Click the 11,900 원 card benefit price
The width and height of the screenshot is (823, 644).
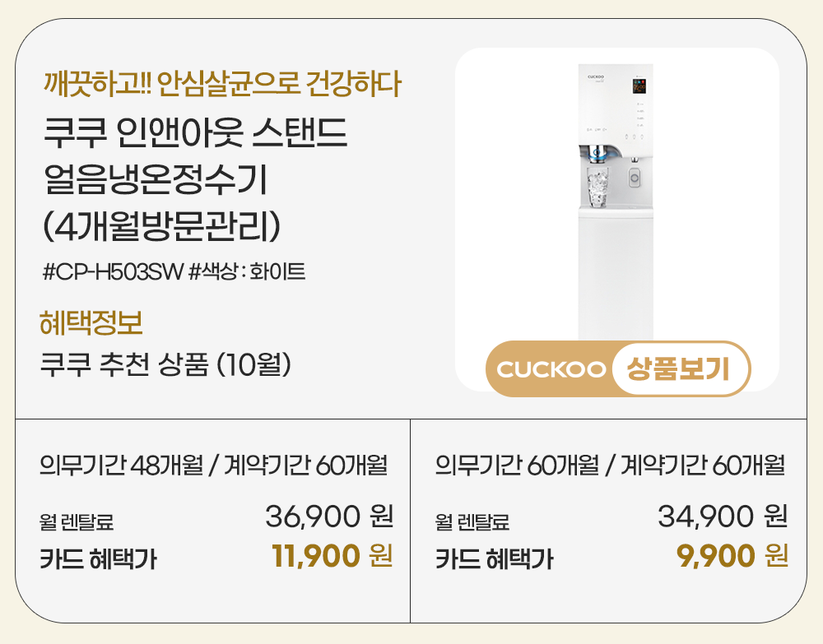pyautogui.click(x=331, y=557)
